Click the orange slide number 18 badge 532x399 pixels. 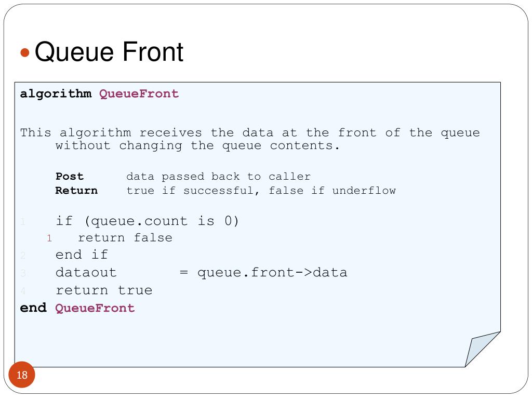22,375
